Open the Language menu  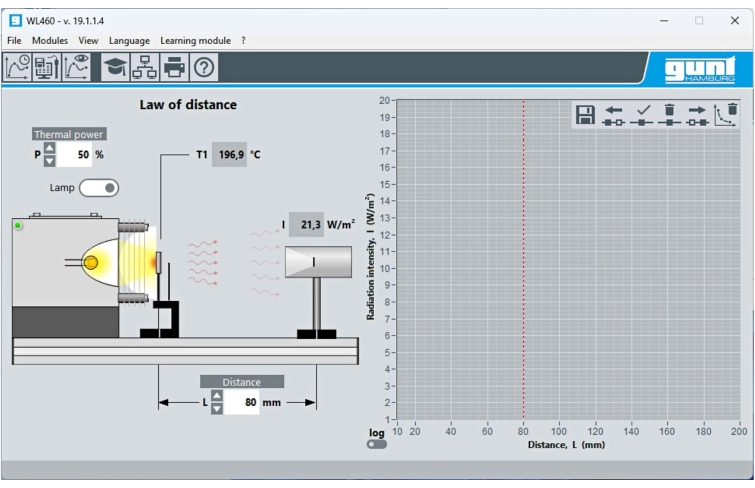click(x=129, y=41)
